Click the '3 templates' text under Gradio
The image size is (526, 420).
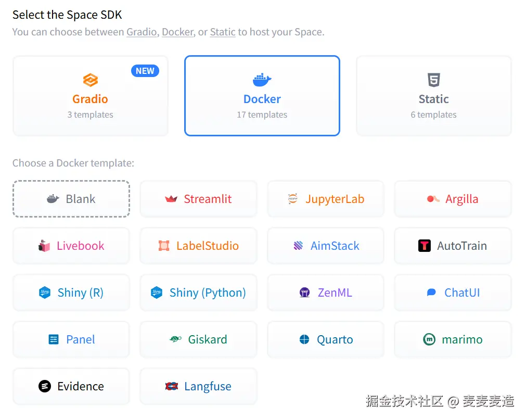90,114
